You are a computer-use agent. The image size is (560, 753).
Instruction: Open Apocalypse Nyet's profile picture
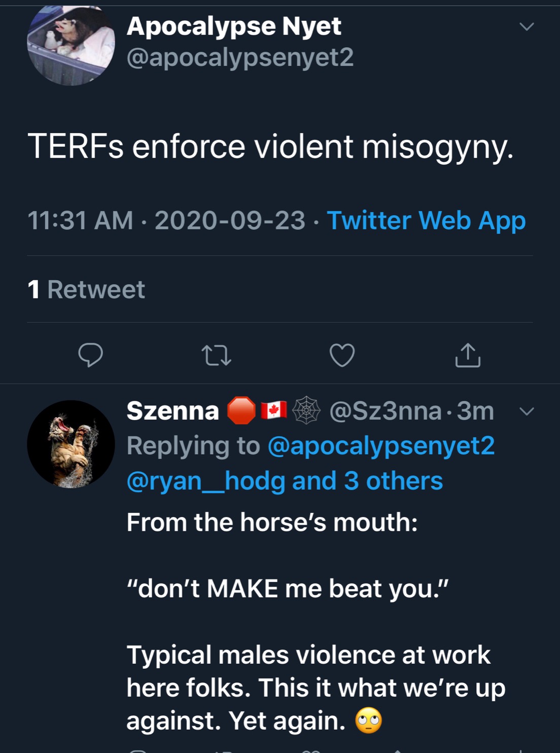point(71,45)
